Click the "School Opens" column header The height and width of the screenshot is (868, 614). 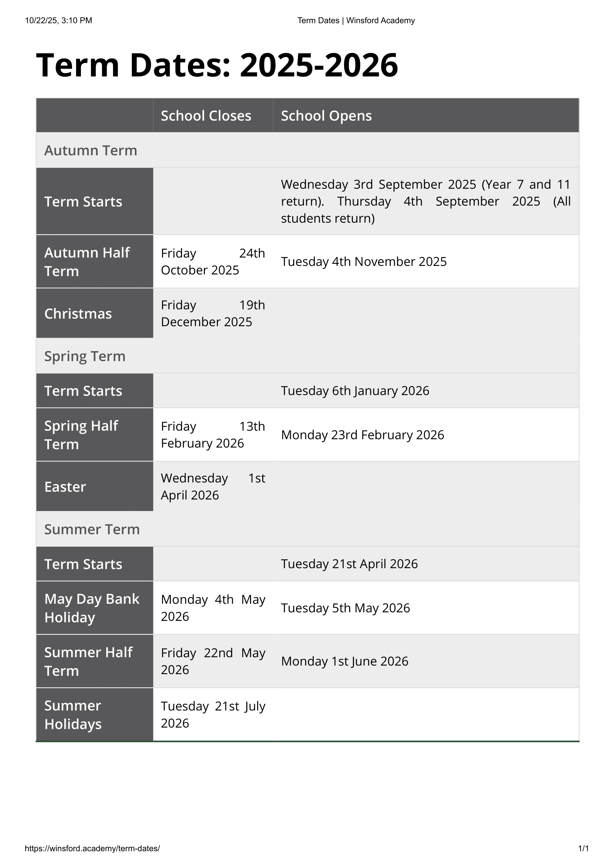pos(326,116)
